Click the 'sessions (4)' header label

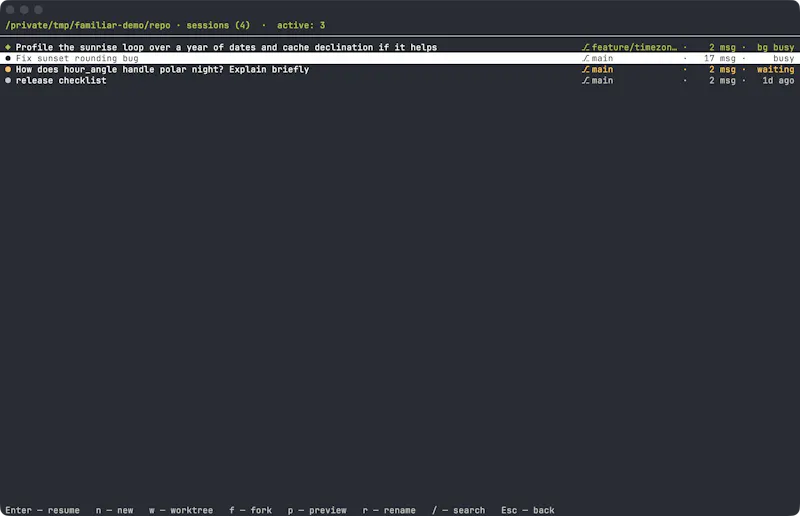click(x=218, y=25)
